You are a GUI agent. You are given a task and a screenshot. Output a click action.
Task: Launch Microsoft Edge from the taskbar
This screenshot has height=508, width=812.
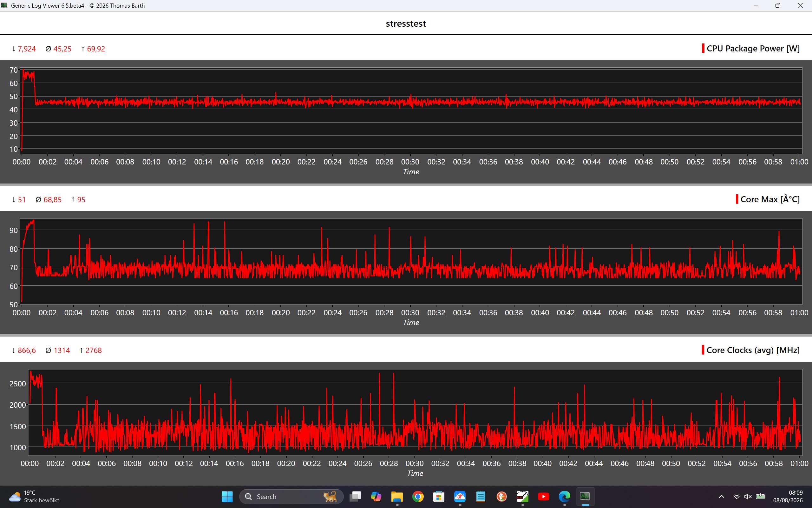(565, 496)
